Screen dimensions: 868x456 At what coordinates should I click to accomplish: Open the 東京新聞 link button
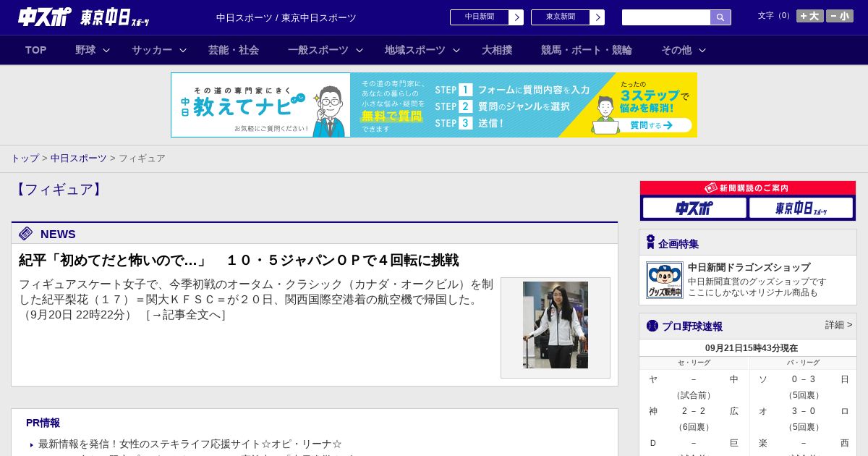coord(560,17)
